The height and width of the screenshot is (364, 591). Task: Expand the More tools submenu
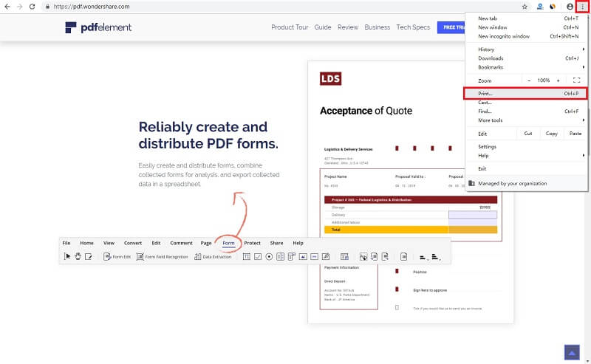pos(525,120)
